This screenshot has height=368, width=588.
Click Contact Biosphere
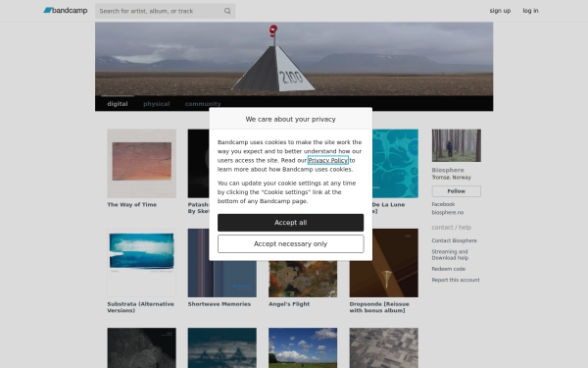pyautogui.click(x=454, y=240)
